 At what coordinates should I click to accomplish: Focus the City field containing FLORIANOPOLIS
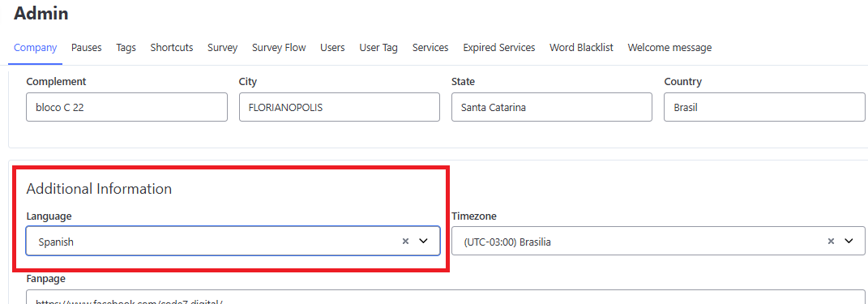pos(340,107)
